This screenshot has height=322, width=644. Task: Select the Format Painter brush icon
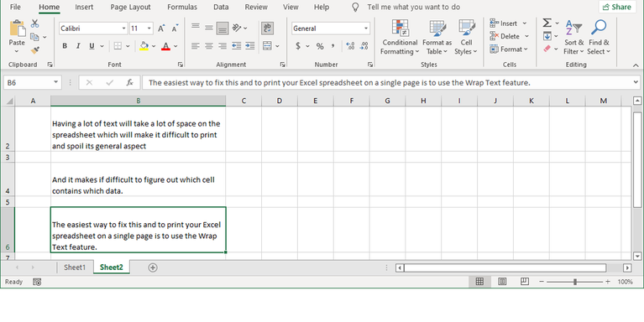click(x=35, y=50)
